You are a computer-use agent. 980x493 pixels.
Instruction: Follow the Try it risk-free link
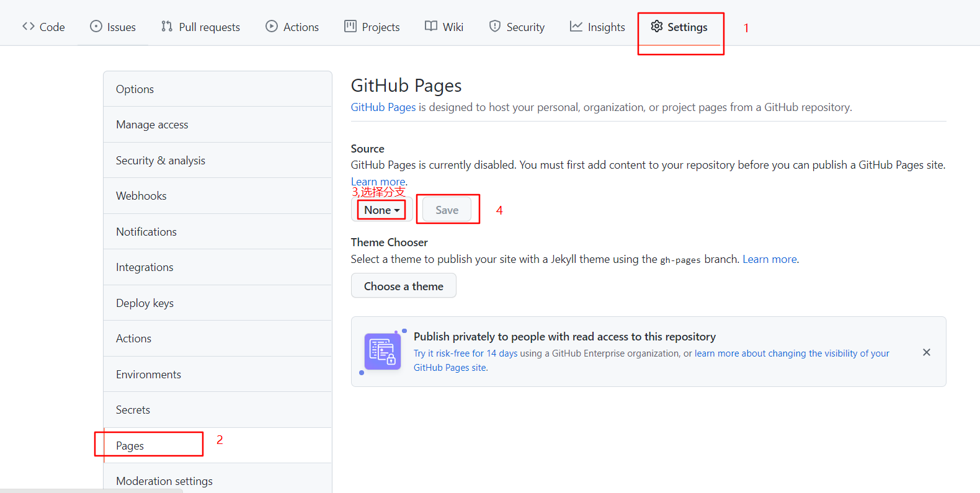[465, 353]
